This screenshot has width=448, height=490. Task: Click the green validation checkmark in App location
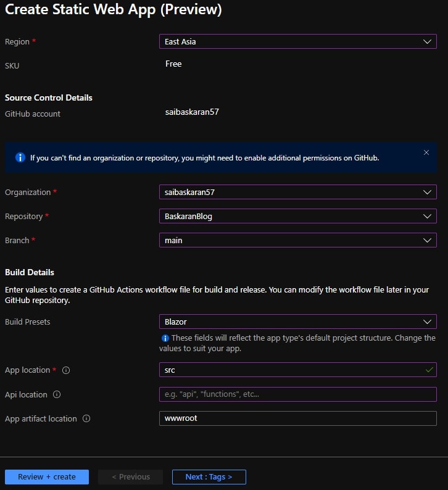[429, 370]
